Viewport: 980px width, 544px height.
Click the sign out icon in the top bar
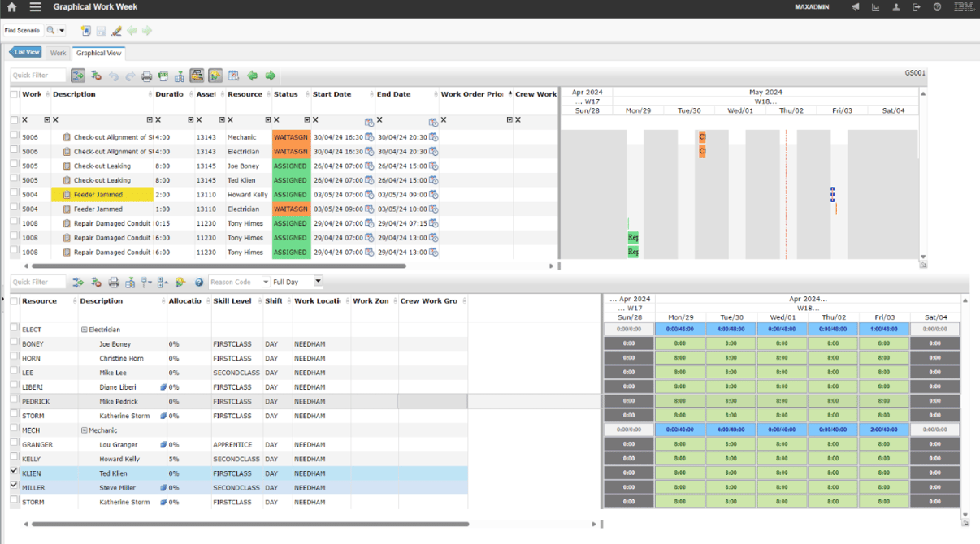pos(916,6)
